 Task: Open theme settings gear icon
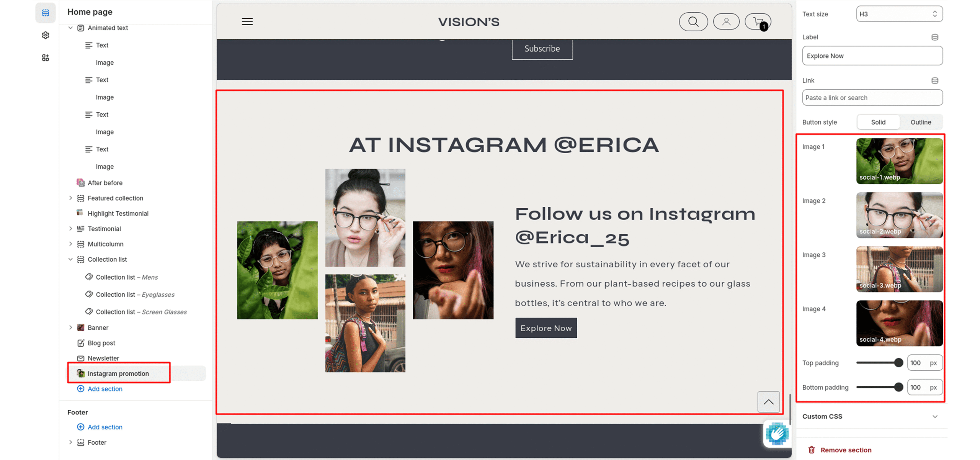pyautogui.click(x=45, y=35)
